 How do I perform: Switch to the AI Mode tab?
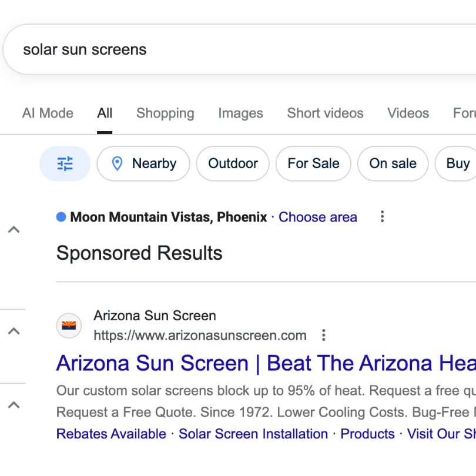click(x=48, y=113)
